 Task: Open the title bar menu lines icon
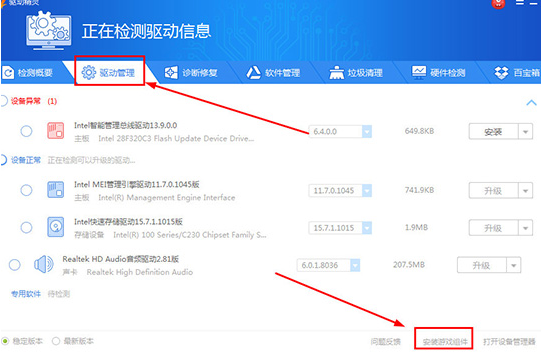tap(520, 3)
